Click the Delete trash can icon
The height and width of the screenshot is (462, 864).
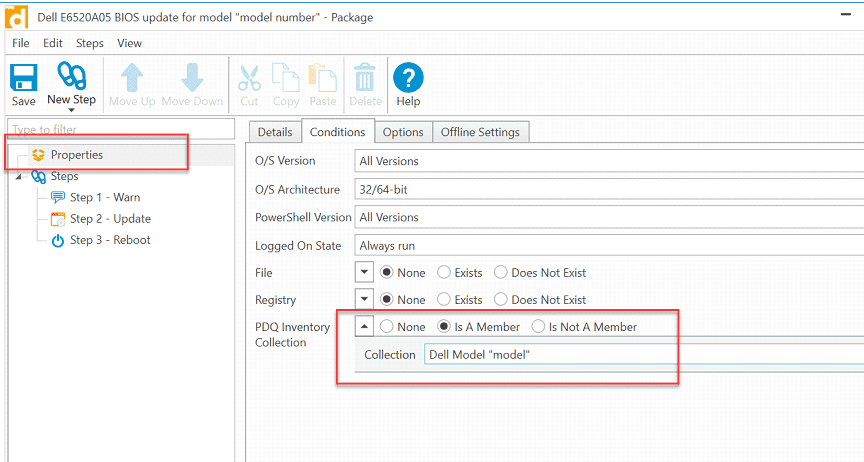point(364,77)
